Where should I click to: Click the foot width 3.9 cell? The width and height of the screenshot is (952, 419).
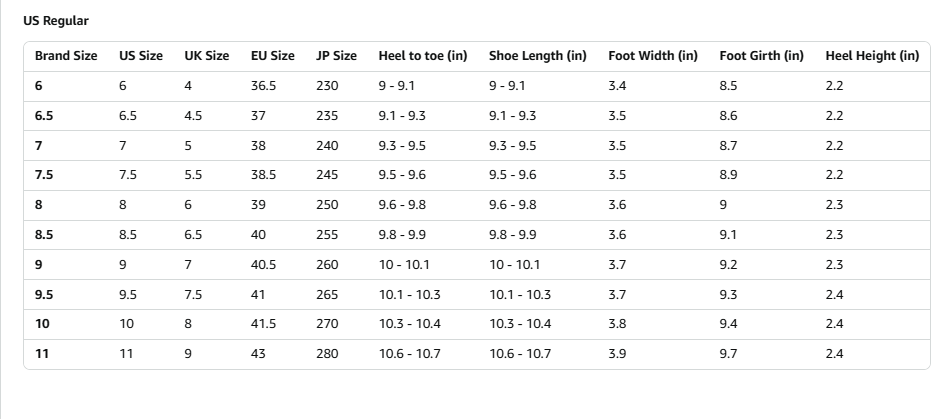pos(617,354)
